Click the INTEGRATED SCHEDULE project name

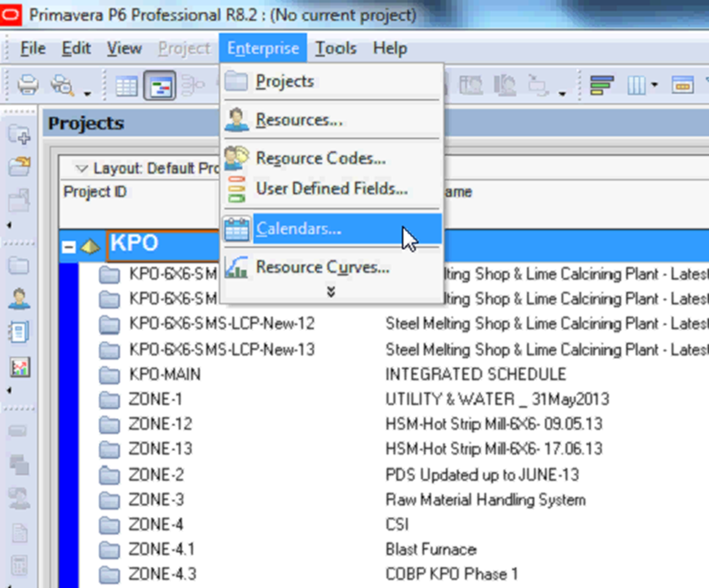(x=475, y=374)
